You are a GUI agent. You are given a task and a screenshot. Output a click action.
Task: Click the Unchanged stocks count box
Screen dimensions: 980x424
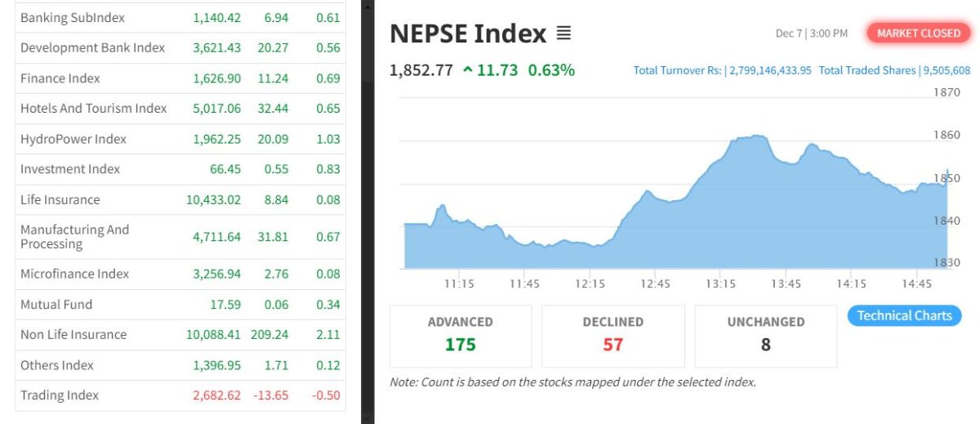[x=765, y=336]
